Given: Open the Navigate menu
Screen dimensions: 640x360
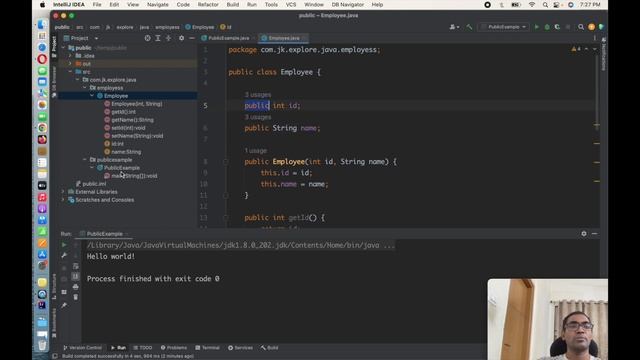Looking at the screenshot, I should pos(158,4).
